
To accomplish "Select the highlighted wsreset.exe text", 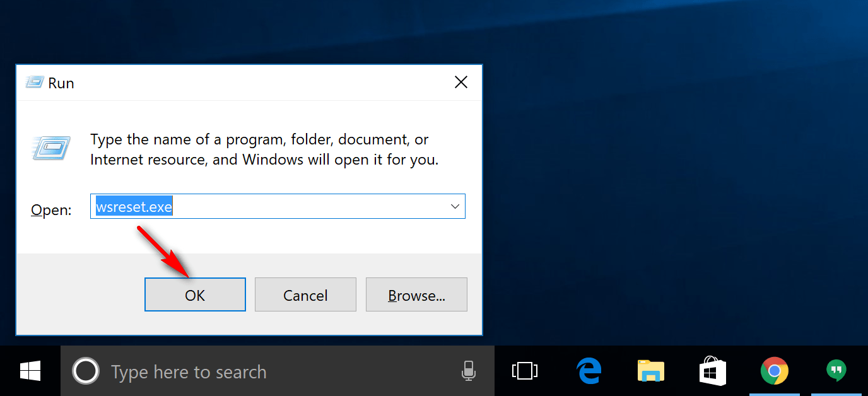I will pyautogui.click(x=133, y=206).
